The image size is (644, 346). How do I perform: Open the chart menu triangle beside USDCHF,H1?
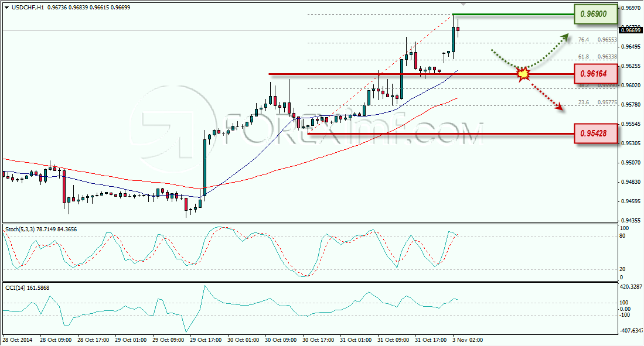coord(7,8)
